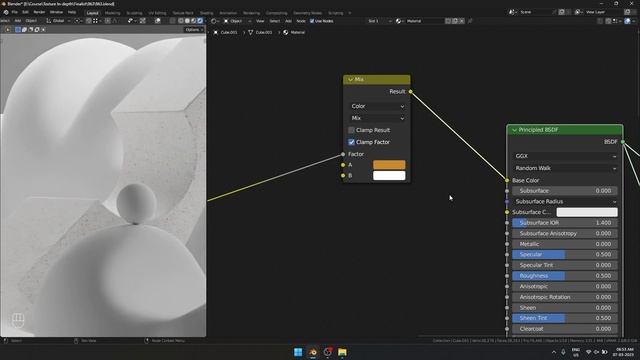Select rendered viewport shading icon
Screen dimensions: 640x360
tap(200, 21)
